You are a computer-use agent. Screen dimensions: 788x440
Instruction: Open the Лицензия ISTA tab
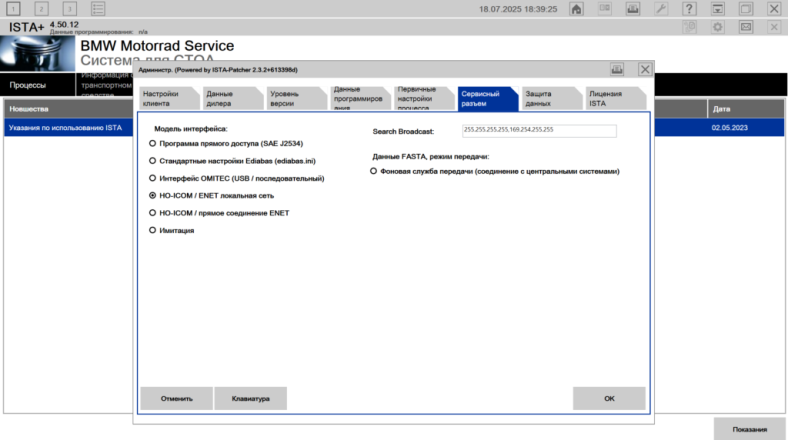pyautogui.click(x=615, y=98)
